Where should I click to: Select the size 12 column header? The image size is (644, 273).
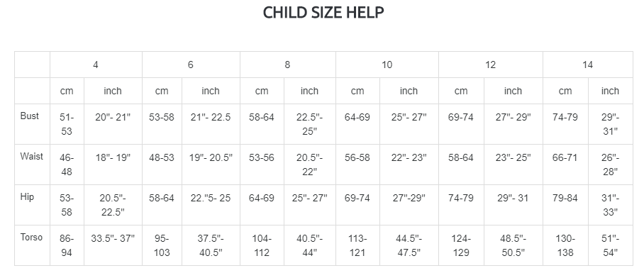click(x=490, y=65)
